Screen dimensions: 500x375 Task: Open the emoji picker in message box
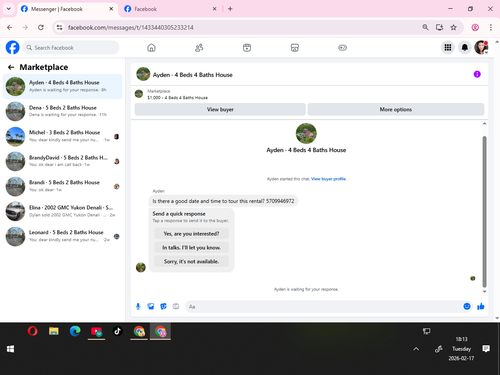click(467, 306)
